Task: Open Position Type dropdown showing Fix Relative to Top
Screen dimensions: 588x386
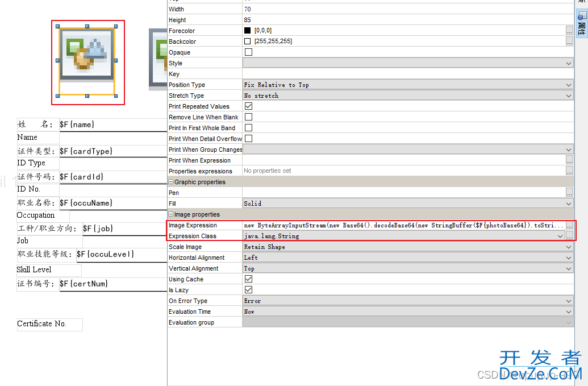Action: tap(408, 85)
